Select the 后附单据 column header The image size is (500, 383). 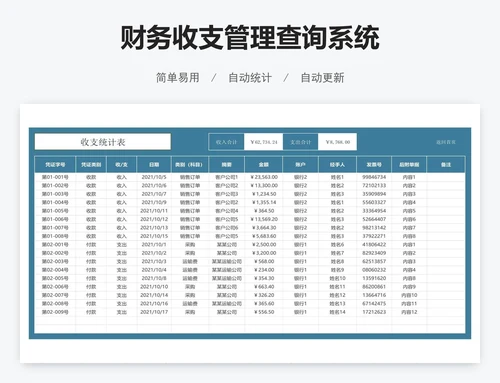[x=409, y=164]
